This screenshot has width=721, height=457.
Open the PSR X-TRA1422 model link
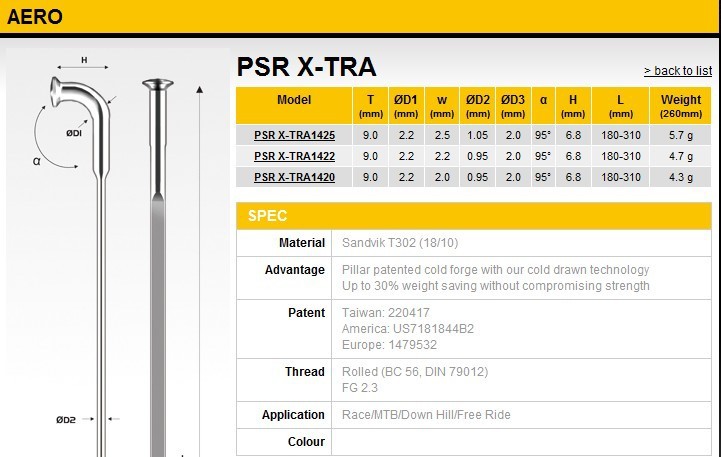(x=294, y=156)
